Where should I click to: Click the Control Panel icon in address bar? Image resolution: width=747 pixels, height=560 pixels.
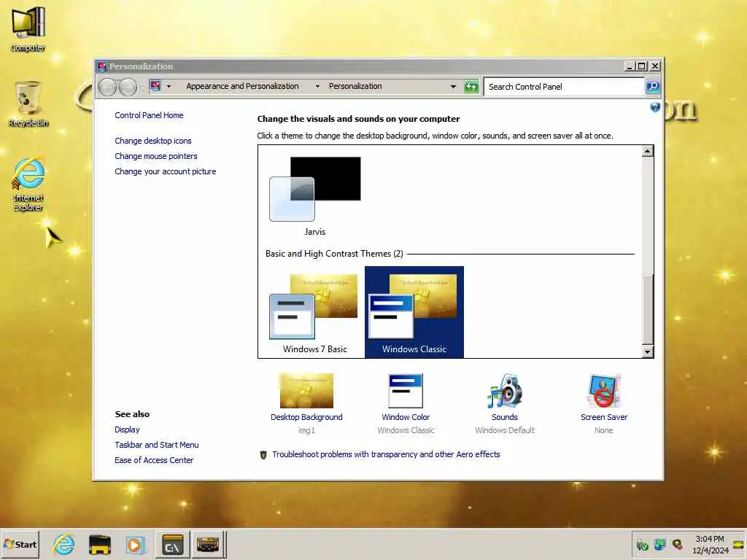(155, 86)
